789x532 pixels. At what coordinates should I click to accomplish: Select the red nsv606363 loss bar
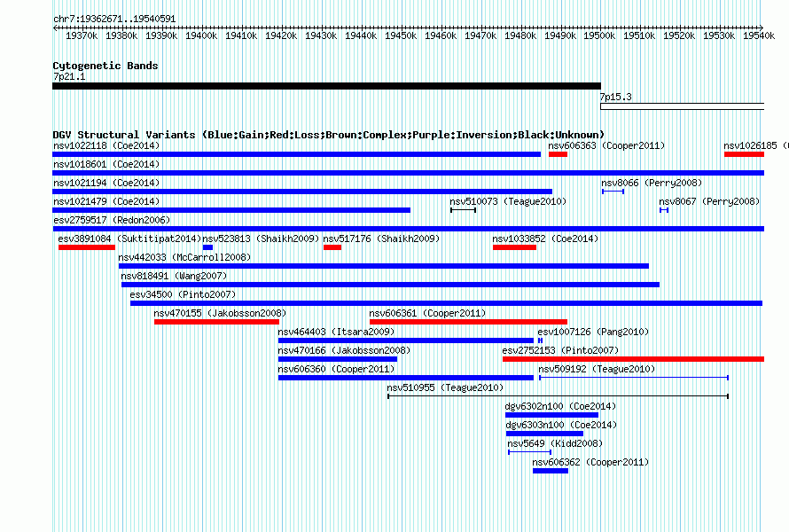tap(558, 154)
